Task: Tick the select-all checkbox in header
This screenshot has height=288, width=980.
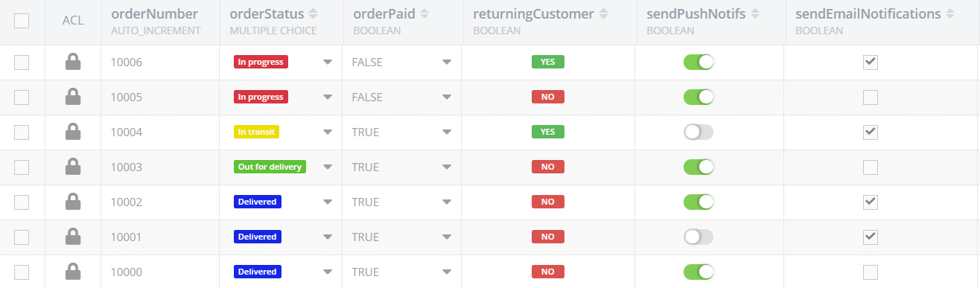Action: (x=22, y=21)
